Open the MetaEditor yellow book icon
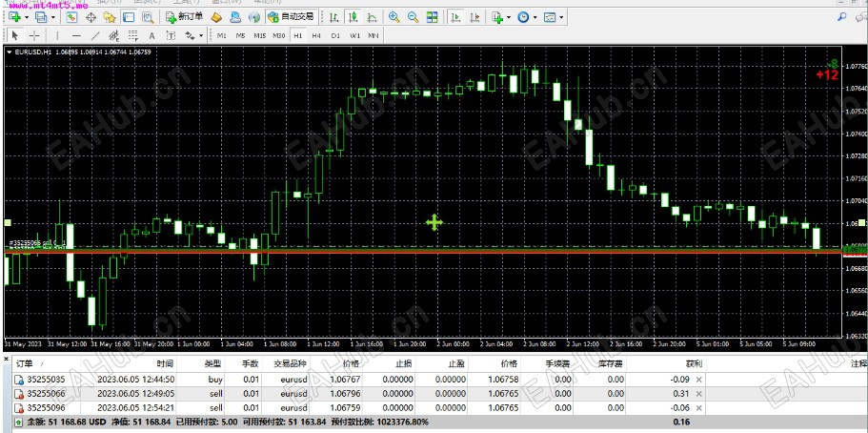 coord(217,17)
